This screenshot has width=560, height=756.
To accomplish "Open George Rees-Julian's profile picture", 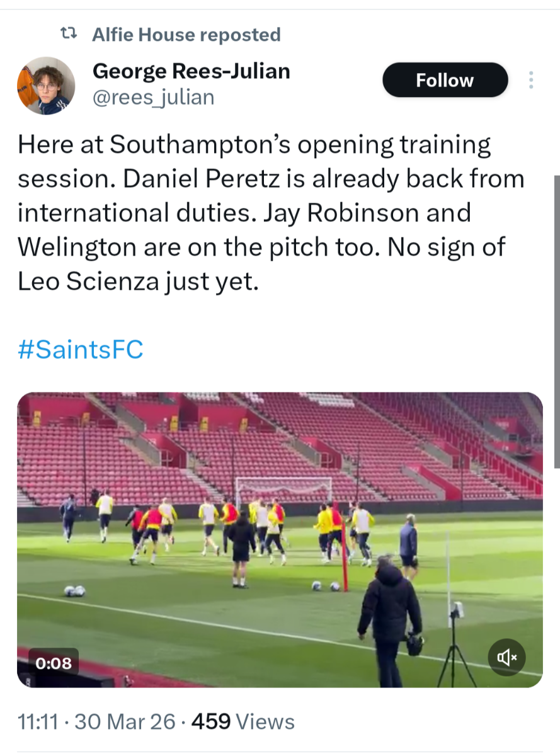I will (46, 86).
